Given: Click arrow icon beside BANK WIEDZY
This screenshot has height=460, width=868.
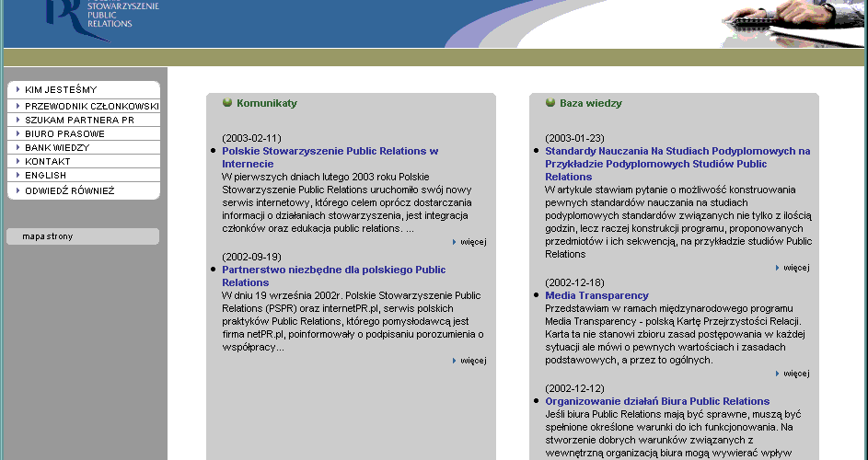Looking at the screenshot, I should pos(18,147).
